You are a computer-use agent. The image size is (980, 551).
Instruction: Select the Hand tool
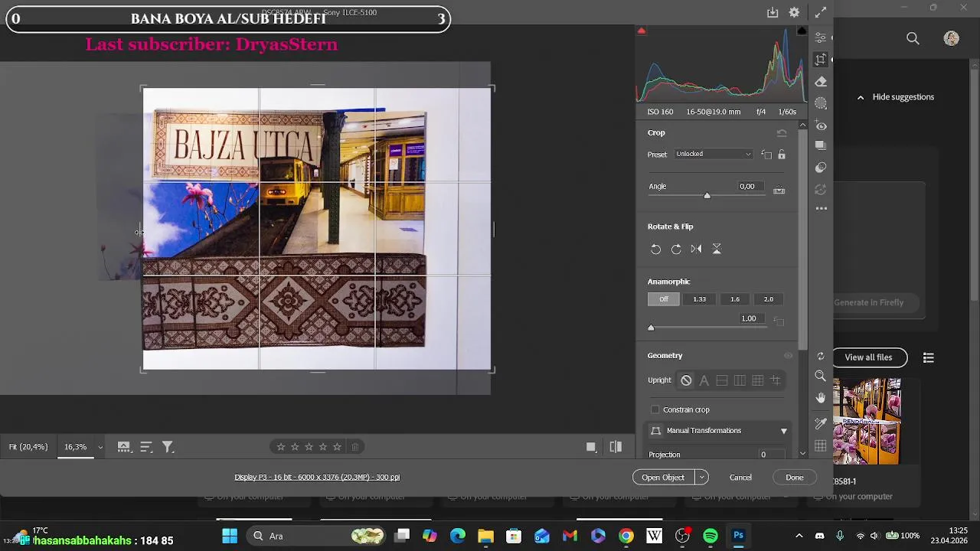coord(821,397)
